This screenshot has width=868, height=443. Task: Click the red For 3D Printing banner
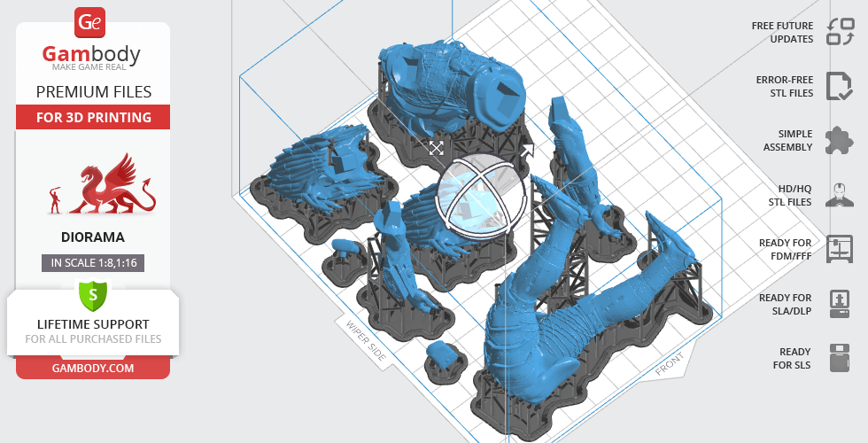[92, 117]
